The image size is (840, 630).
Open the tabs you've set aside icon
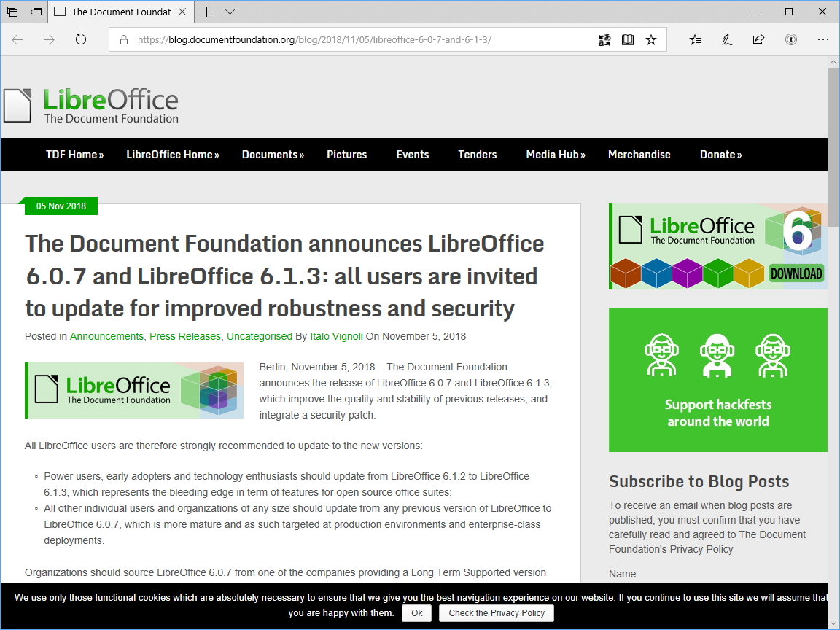[12, 12]
